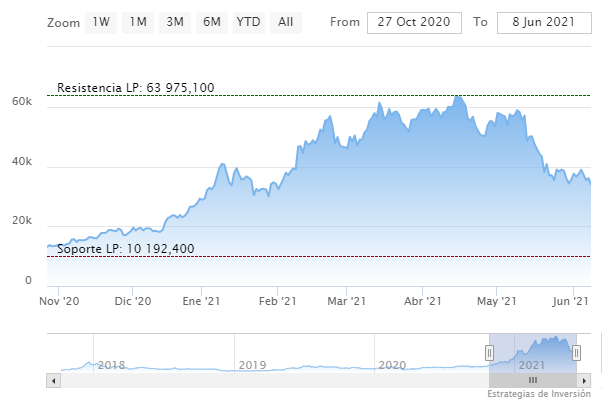The height and width of the screenshot is (405, 602).
Task: Choose the 3M zoom option
Action: [x=175, y=21]
